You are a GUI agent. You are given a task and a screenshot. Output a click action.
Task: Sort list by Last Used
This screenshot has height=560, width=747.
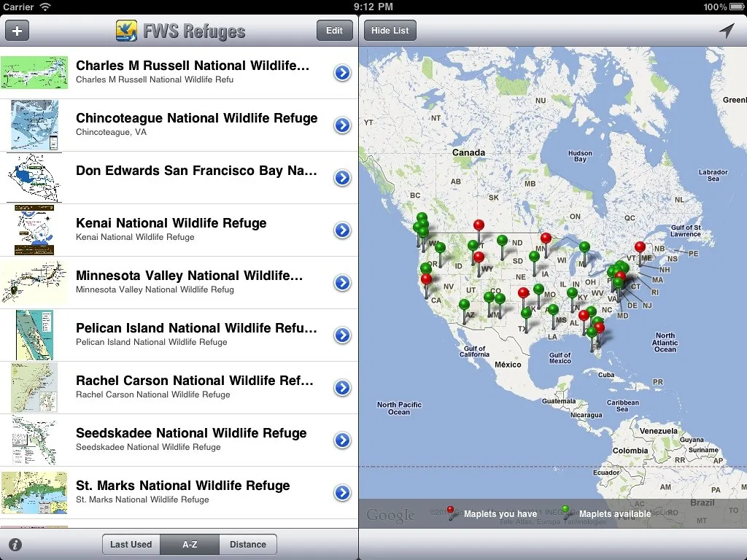click(x=131, y=544)
